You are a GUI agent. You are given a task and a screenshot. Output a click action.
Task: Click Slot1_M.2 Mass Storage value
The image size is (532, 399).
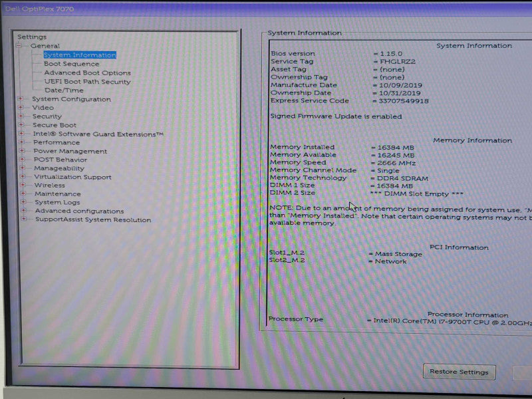(398, 254)
